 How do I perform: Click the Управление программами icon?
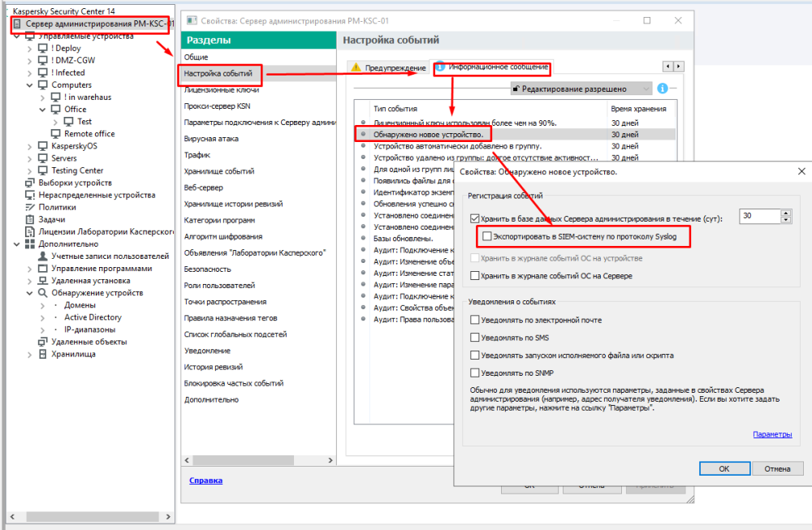click(43, 269)
